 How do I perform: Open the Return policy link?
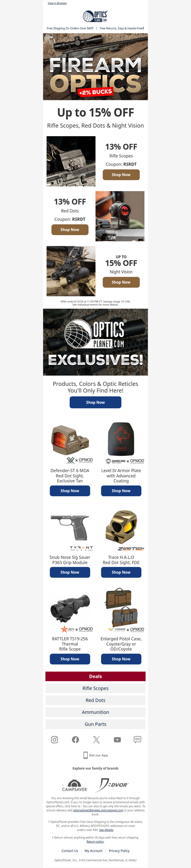point(95,842)
